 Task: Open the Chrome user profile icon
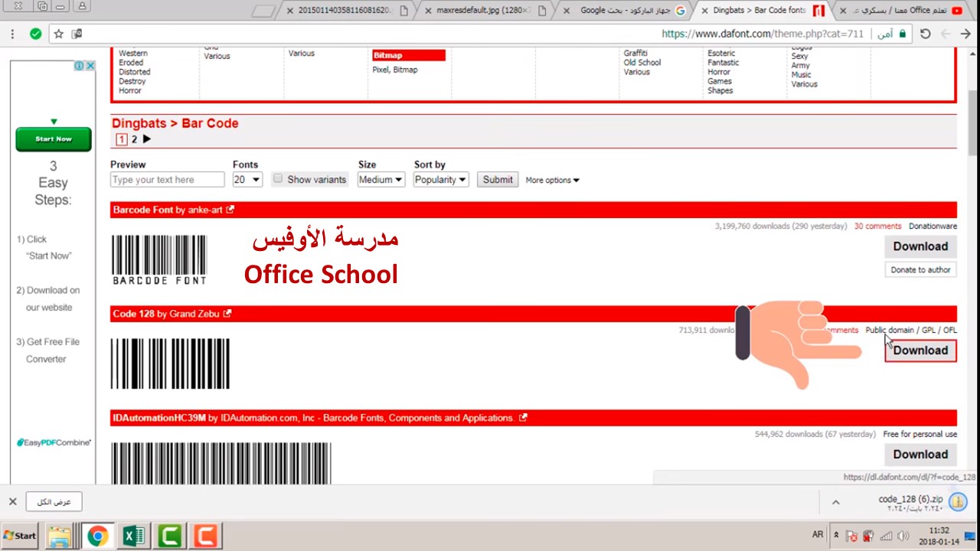(x=82, y=6)
